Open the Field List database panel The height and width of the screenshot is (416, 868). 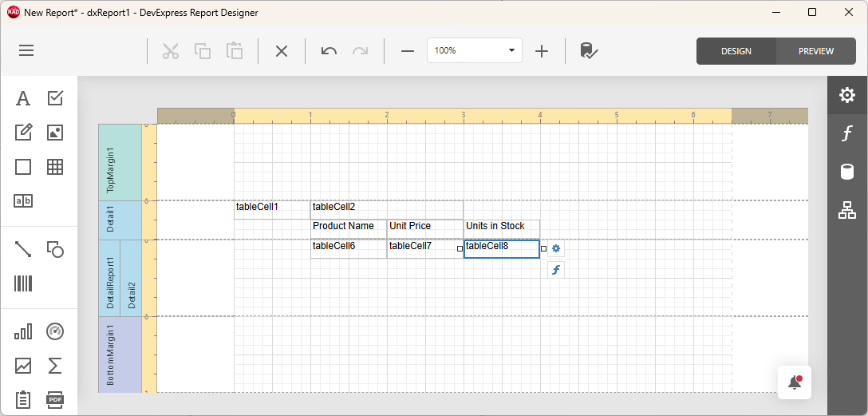click(847, 172)
